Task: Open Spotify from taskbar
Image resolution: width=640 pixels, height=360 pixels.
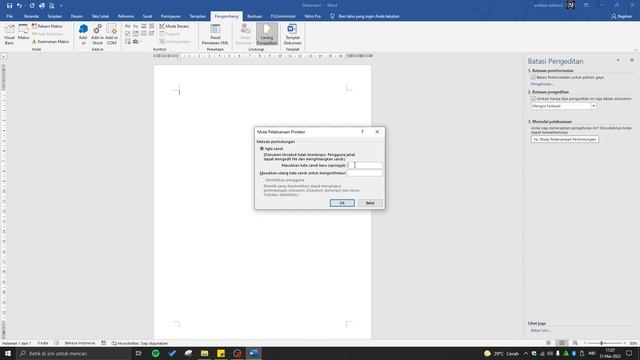Action: (156, 353)
